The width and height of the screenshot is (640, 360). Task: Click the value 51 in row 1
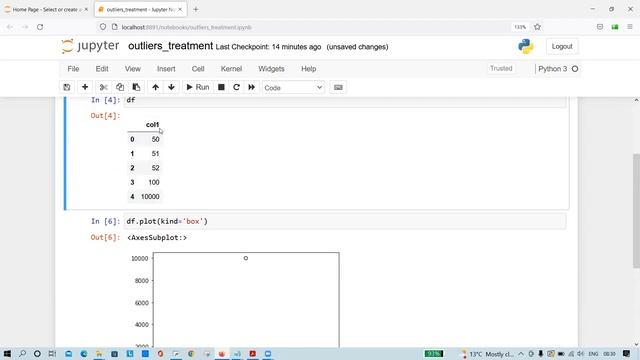click(156, 154)
